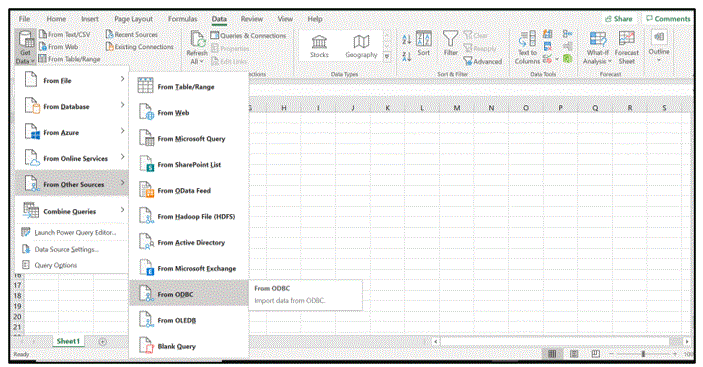Click From Other Sources menu entry
Screen dimensions: 703x367
click(72, 184)
